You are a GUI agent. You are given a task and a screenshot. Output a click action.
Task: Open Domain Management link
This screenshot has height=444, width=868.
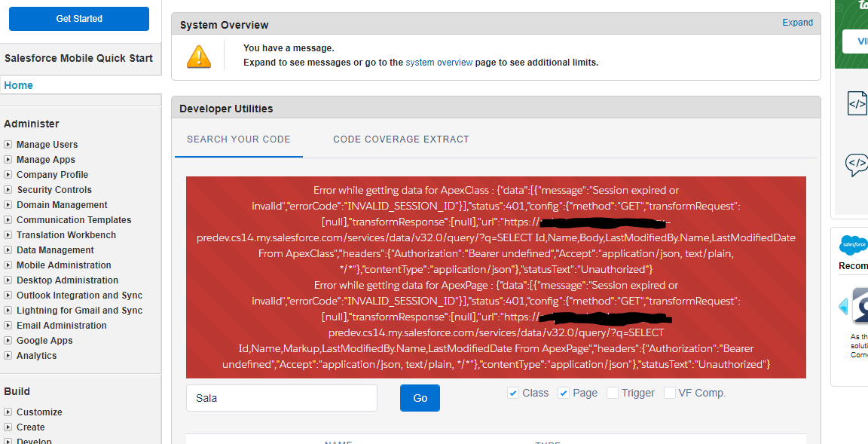(62, 205)
